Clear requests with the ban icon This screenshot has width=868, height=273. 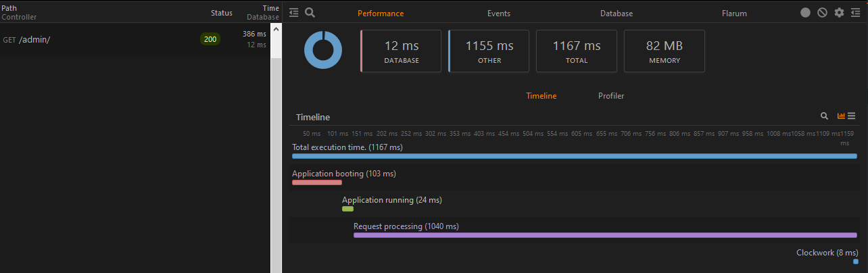822,13
